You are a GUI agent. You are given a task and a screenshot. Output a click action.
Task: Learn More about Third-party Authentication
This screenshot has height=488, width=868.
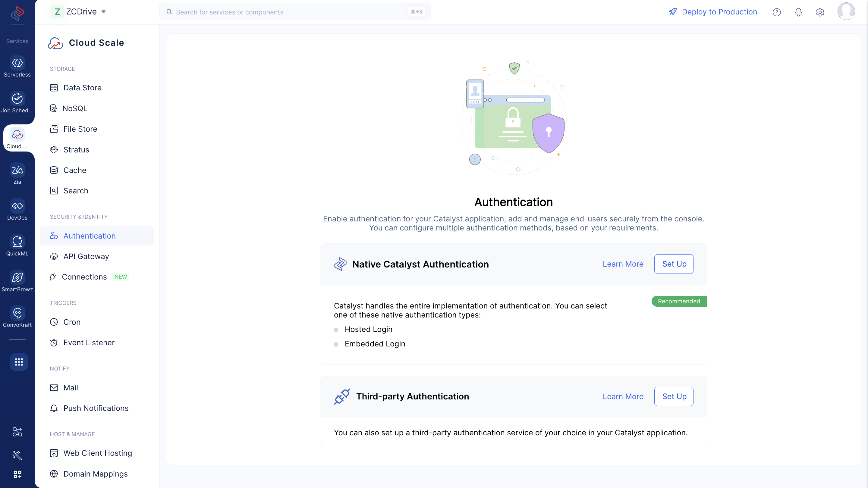(x=623, y=396)
